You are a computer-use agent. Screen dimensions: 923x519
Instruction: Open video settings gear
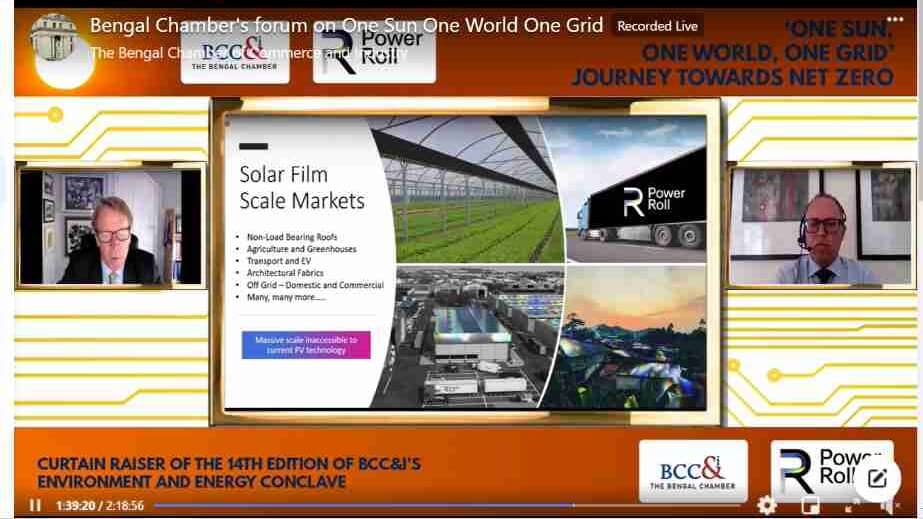[766, 505]
